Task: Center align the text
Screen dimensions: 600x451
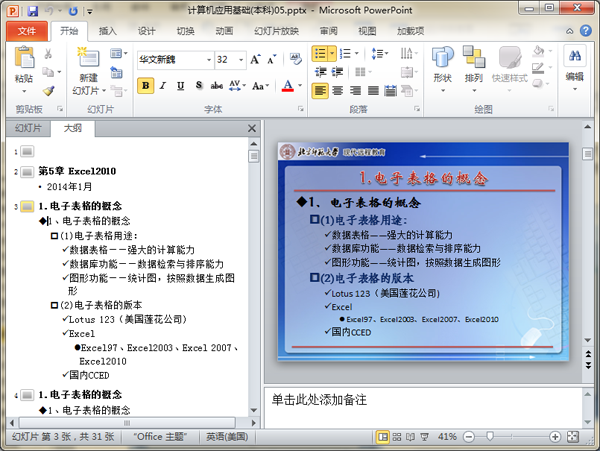Action: pos(337,91)
